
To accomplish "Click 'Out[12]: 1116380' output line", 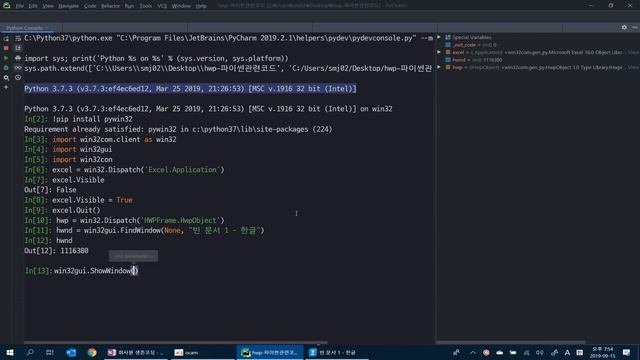I will tap(56, 251).
